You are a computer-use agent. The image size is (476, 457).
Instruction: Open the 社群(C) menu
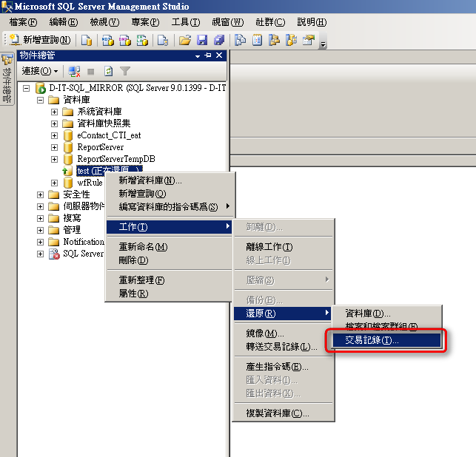coord(270,22)
